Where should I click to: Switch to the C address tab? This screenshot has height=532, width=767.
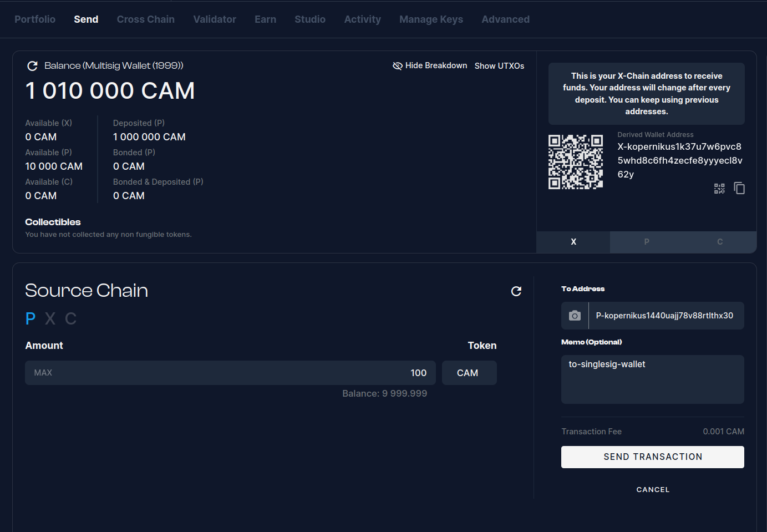click(x=720, y=242)
